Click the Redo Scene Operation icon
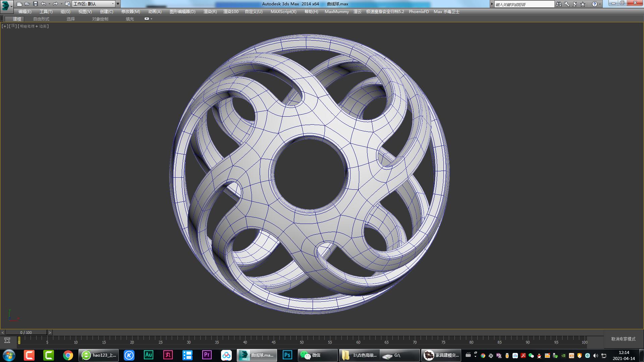The width and height of the screenshot is (644, 362). [x=56, y=4]
